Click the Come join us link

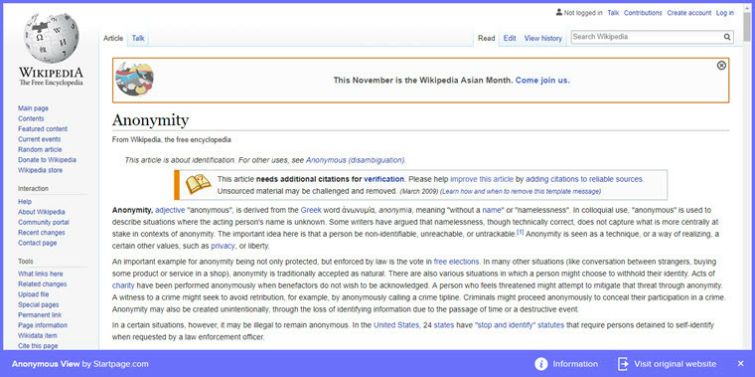[x=542, y=80]
